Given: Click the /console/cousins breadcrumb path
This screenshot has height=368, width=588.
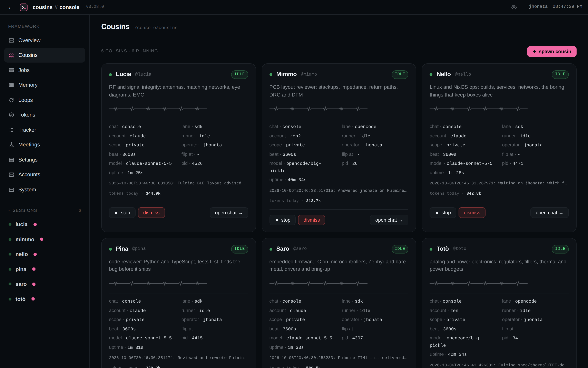Looking at the screenshot, I should 156,28.
